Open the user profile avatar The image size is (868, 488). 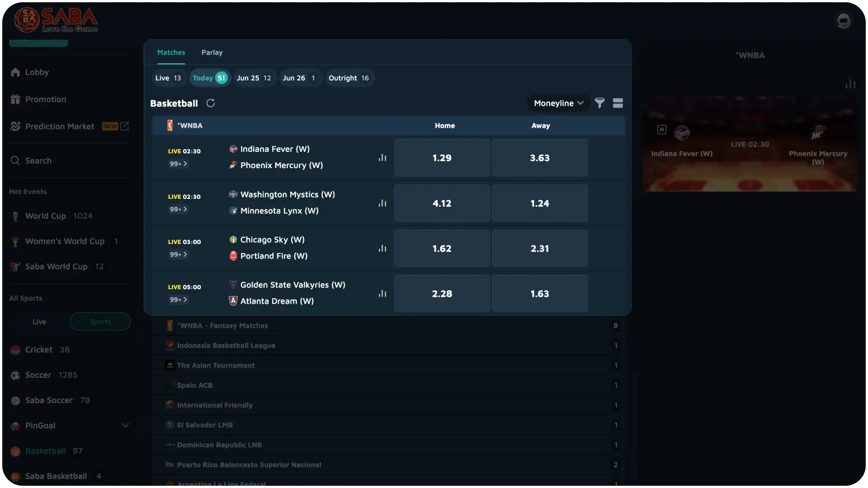tap(843, 21)
